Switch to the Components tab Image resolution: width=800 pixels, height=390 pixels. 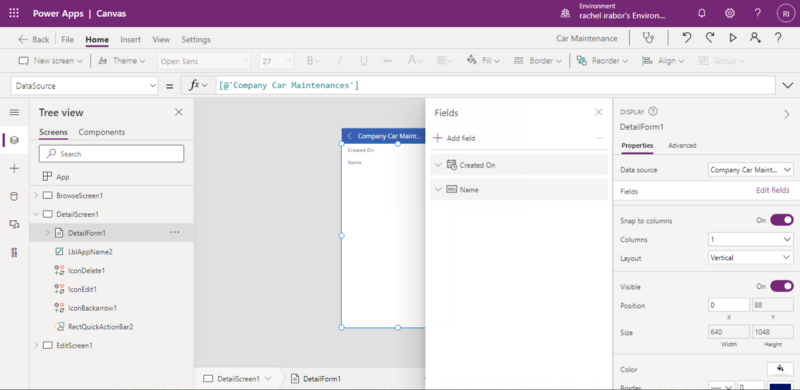[102, 132]
